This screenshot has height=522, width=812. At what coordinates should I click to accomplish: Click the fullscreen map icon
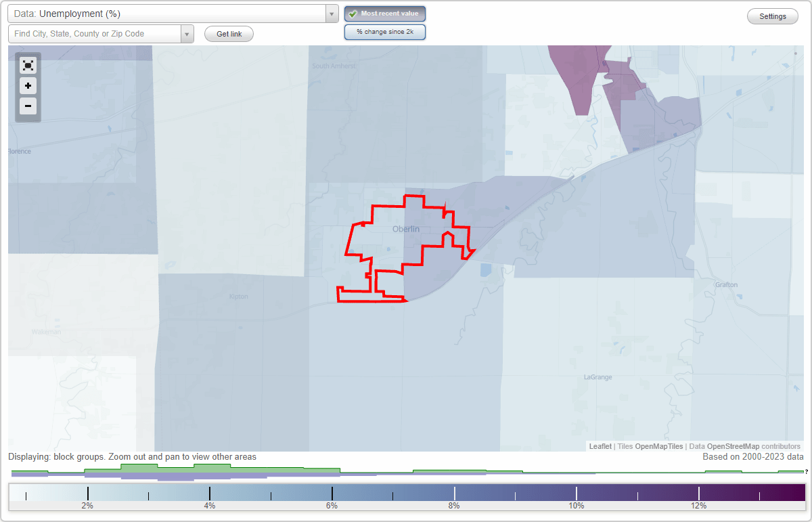click(x=28, y=66)
